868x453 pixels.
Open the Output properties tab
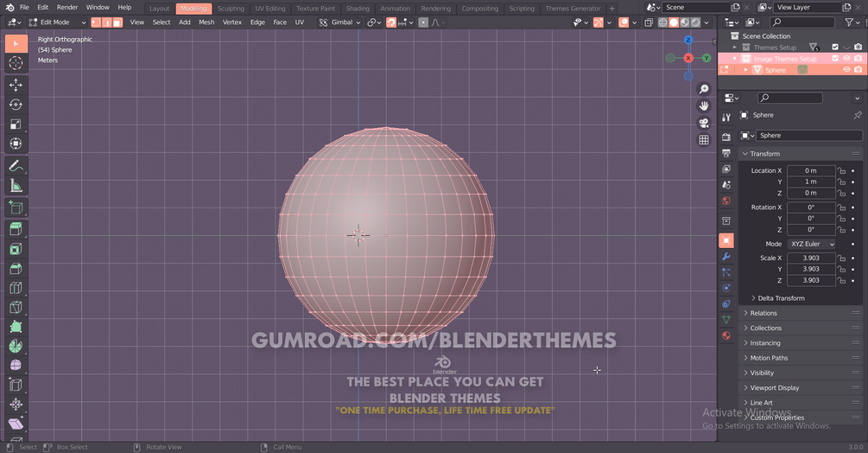coord(726,153)
